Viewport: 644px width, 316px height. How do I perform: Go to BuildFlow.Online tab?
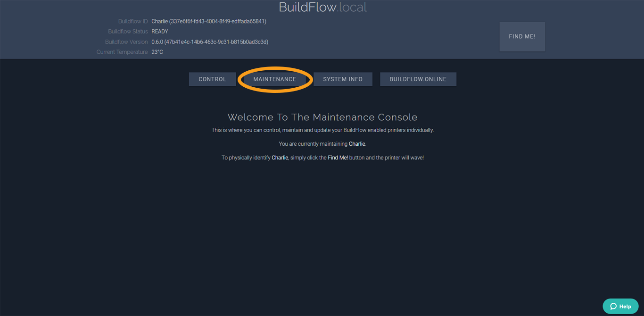tap(418, 79)
